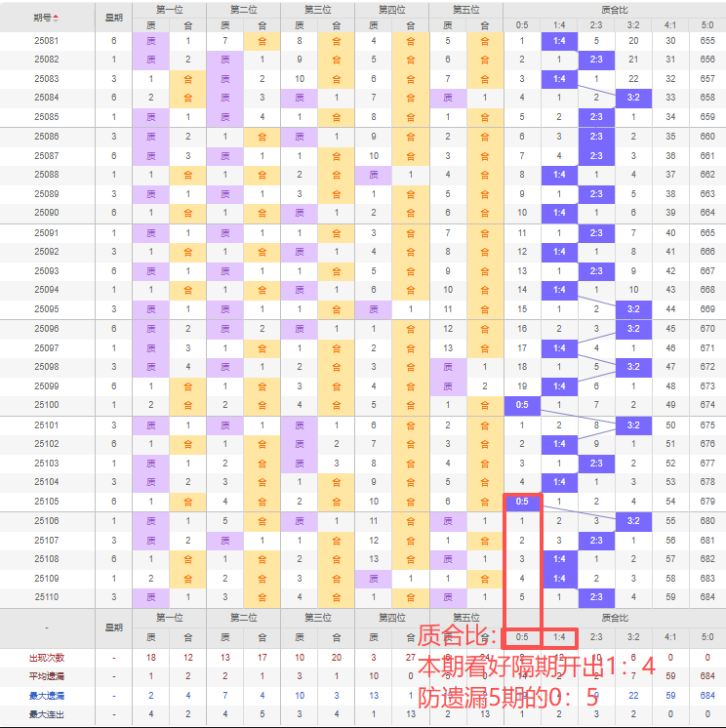
Task: Click highlighted 1:4 cell in row 25081
Action: tap(559, 41)
